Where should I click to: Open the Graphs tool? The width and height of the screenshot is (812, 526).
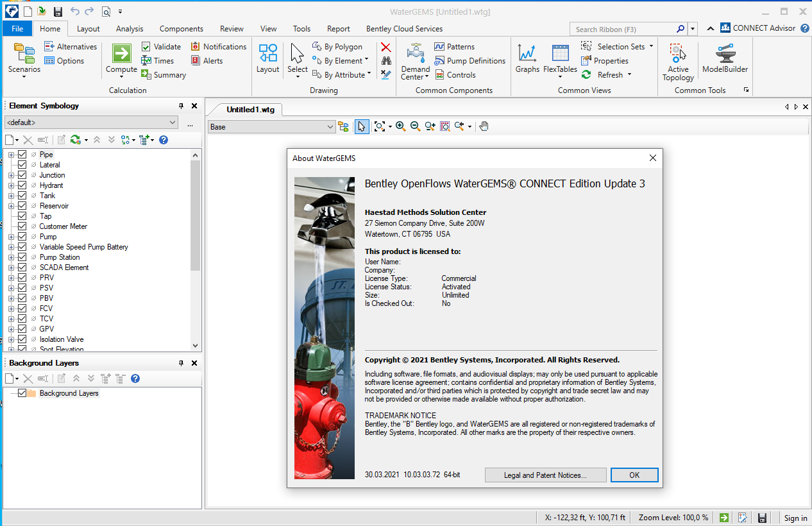(x=527, y=54)
